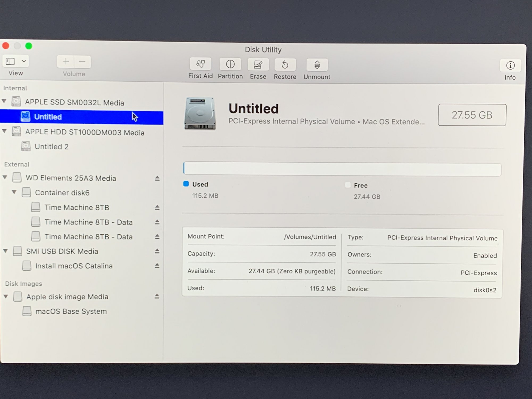532x399 pixels.
Task: Collapse APPLE SSD SM0032L Media
Action: [4, 101]
